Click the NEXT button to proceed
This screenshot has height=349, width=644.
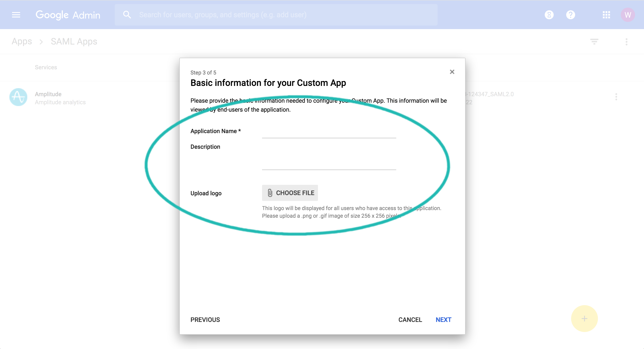[443, 319]
